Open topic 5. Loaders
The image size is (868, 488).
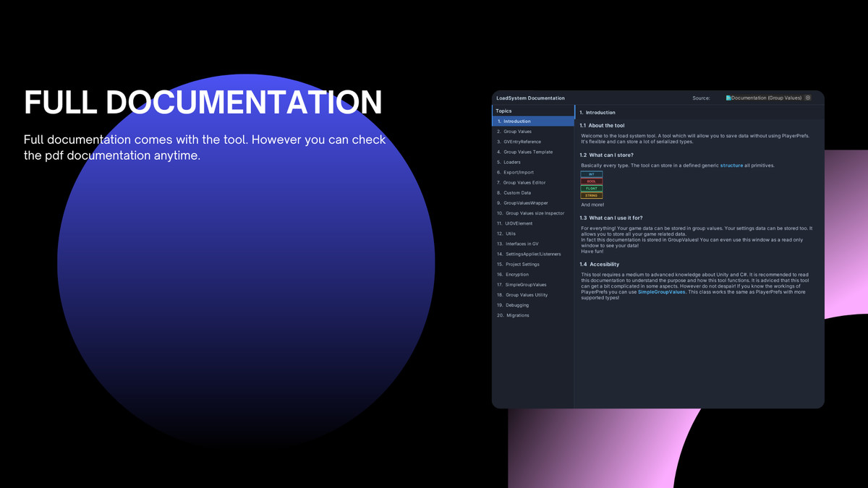coord(533,162)
